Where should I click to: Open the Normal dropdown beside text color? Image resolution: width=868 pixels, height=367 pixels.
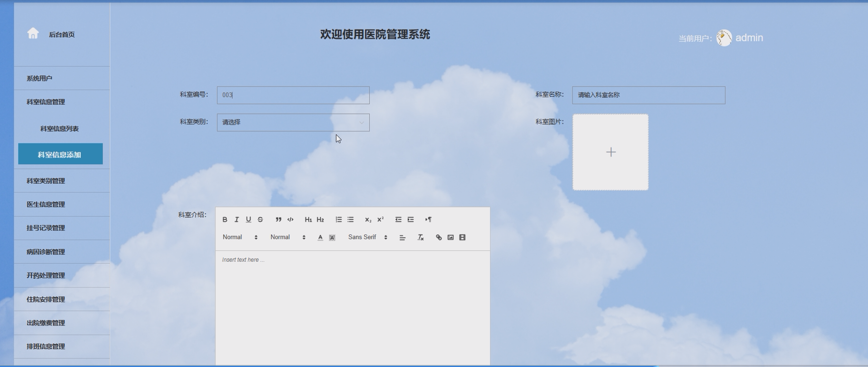coord(288,237)
